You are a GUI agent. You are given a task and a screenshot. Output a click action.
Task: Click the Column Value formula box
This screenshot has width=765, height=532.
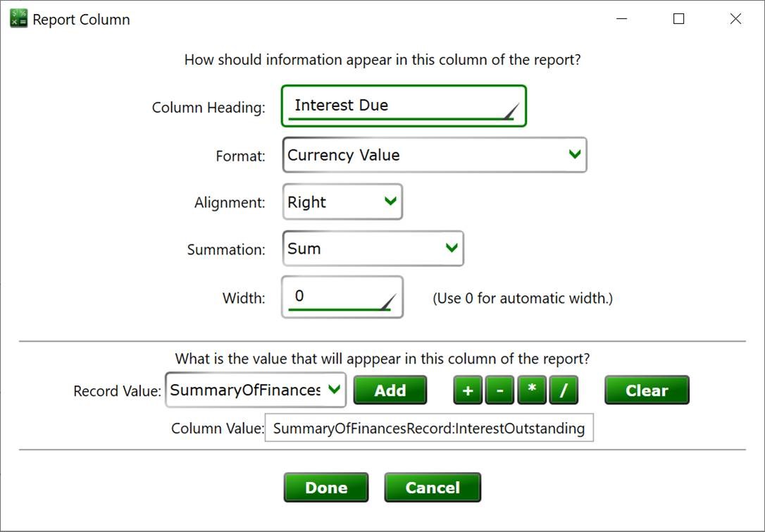(429, 428)
